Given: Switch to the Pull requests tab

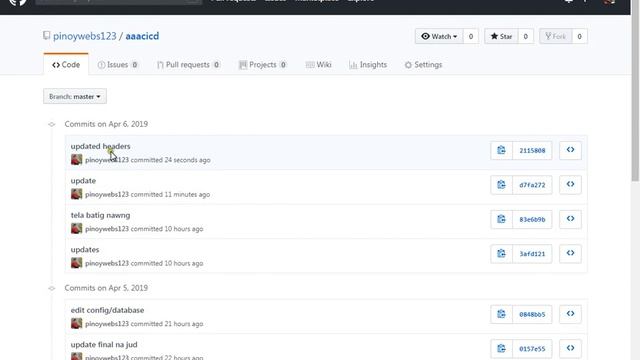Looking at the screenshot, I should click(189, 64).
